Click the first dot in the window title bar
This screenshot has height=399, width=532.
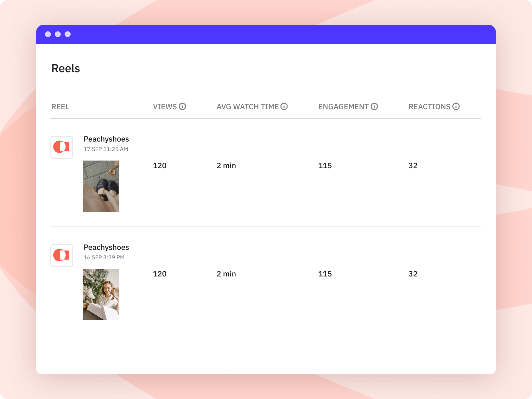[48, 34]
